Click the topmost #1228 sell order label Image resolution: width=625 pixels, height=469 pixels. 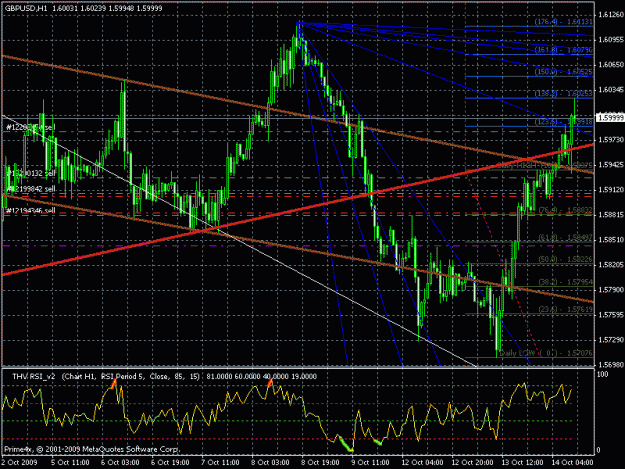click(x=31, y=127)
